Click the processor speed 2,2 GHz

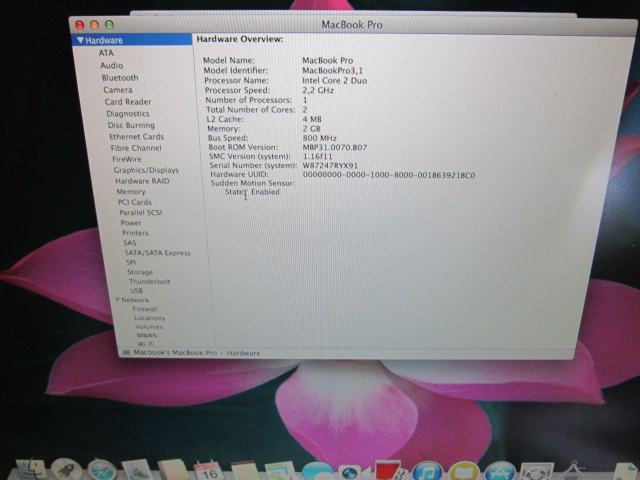[x=318, y=90]
